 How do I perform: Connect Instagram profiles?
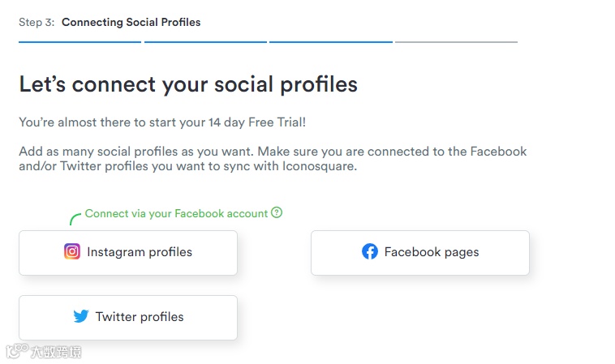[128, 252]
